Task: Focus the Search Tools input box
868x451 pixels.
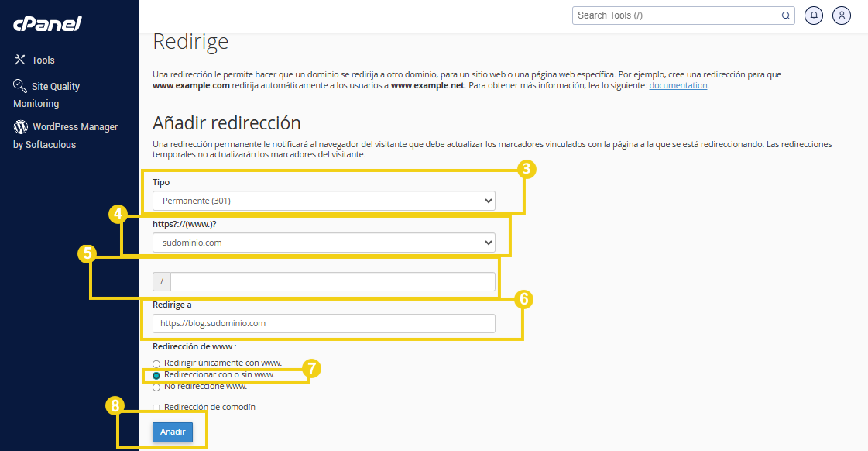Action: [x=678, y=15]
